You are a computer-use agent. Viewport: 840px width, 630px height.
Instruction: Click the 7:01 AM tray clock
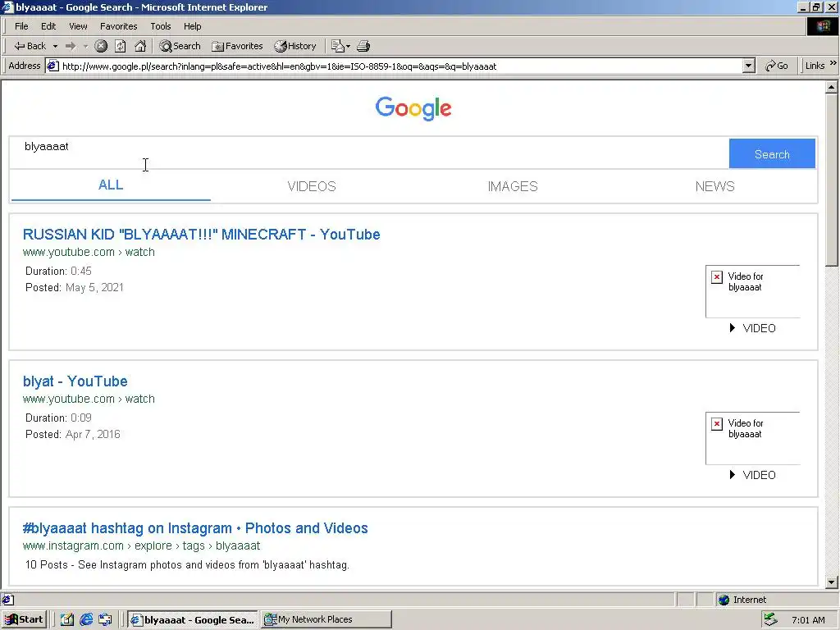click(x=808, y=620)
